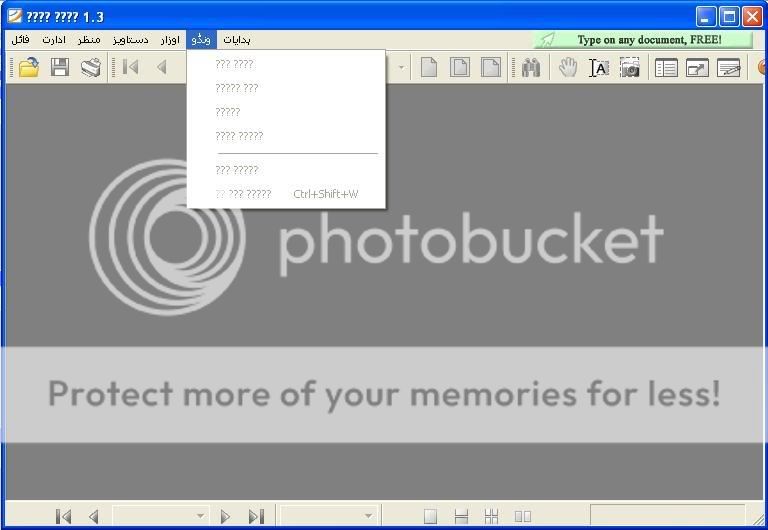
Task: Click the open folder icon in the toolbar
Action: 29,68
